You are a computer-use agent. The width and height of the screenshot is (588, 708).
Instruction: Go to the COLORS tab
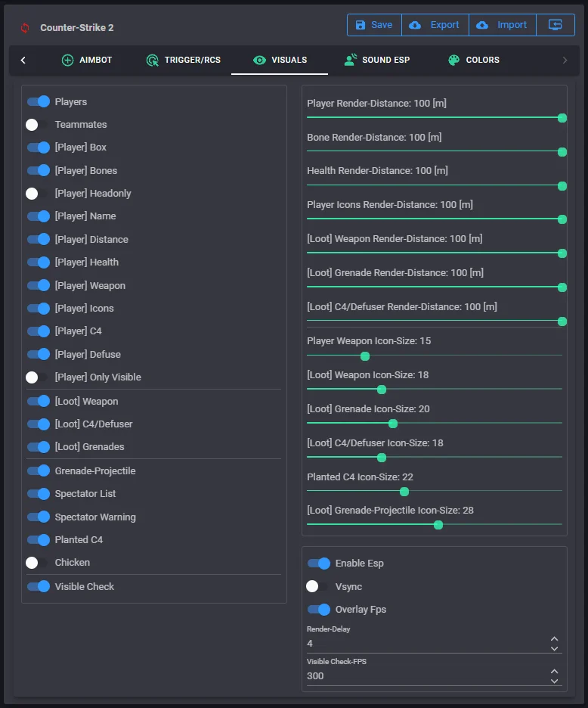click(474, 60)
